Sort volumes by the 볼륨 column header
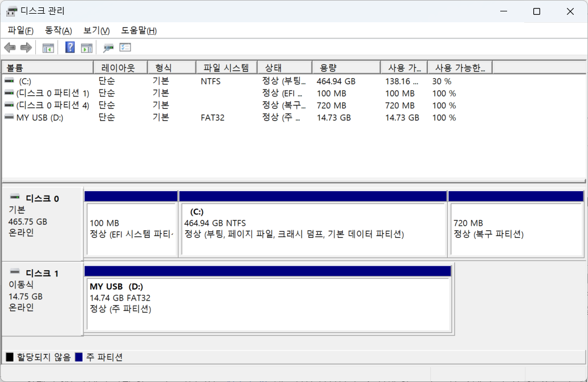 point(46,67)
